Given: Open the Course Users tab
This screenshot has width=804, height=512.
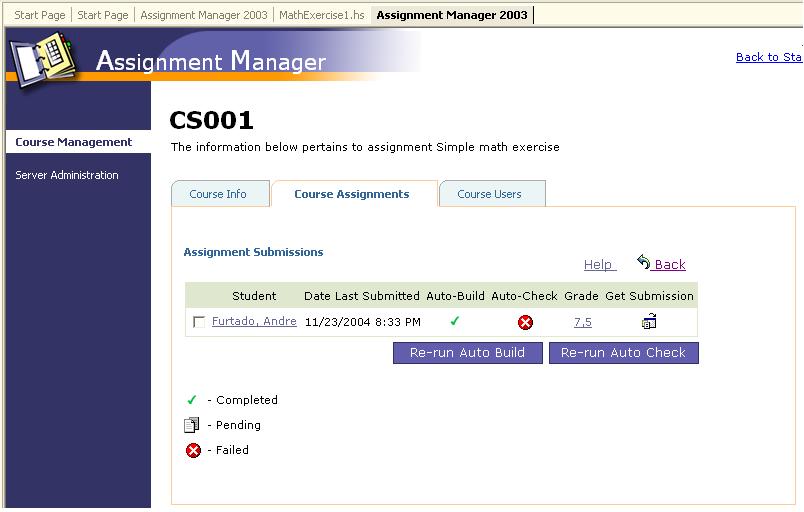Looking at the screenshot, I should 489,194.
